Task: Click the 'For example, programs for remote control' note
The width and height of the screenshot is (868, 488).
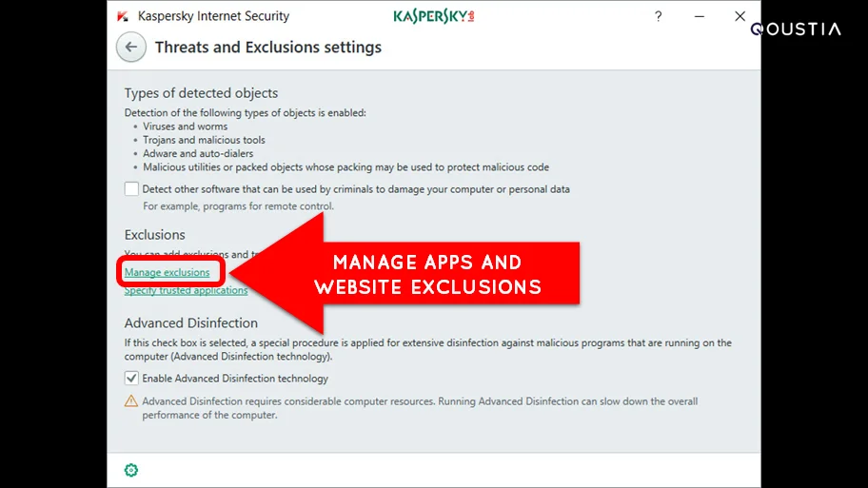Action: point(239,206)
